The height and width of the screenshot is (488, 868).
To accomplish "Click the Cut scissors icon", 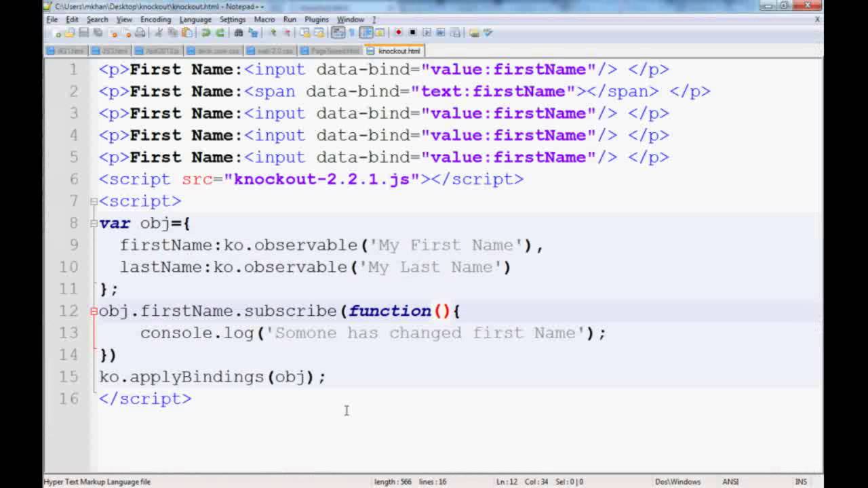I will point(159,33).
